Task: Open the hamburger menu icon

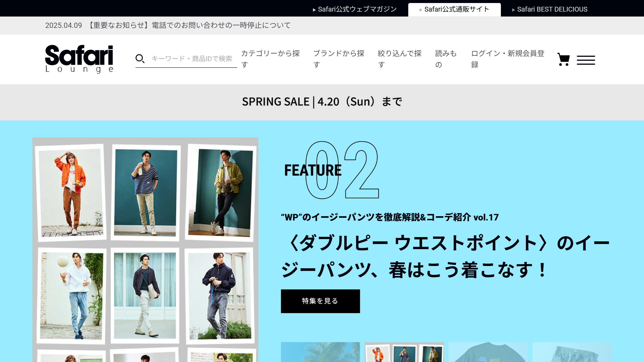Action: (x=586, y=60)
